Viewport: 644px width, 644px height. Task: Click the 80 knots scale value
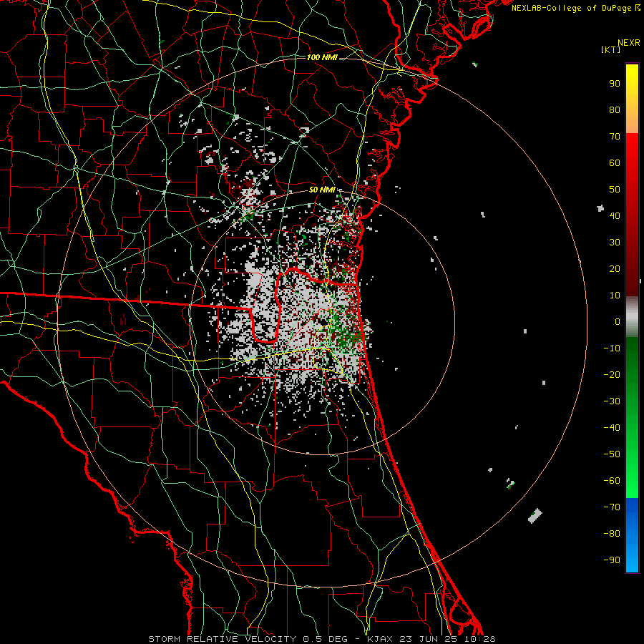pos(615,109)
